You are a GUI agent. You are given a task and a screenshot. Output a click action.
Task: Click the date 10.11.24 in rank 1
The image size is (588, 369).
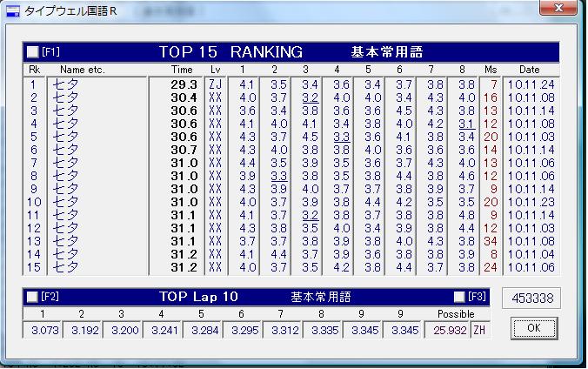531,84
